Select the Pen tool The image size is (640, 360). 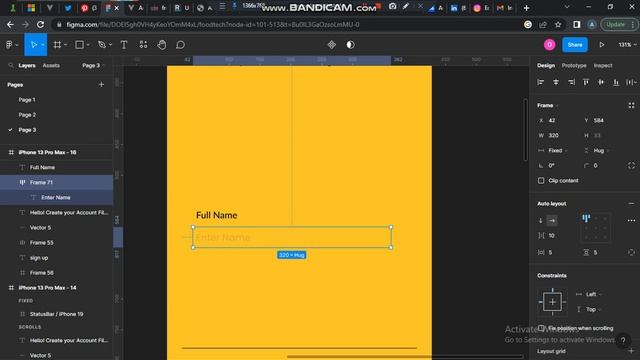pyautogui.click(x=102, y=45)
